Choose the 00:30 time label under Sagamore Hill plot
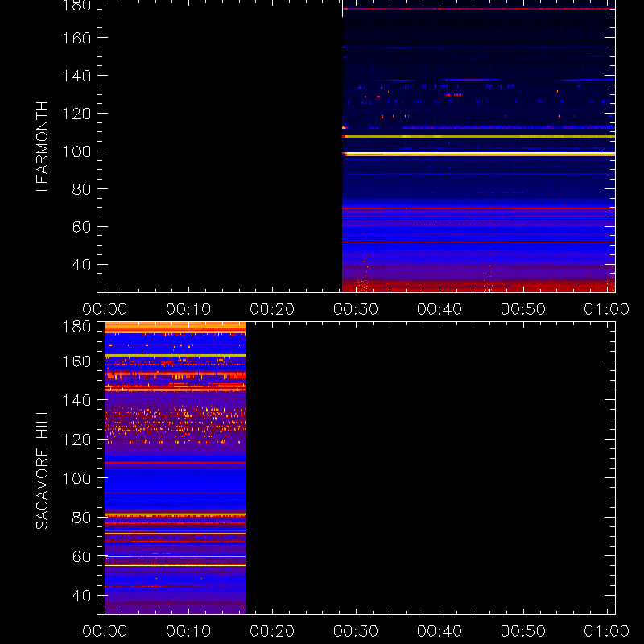644x644 pixels. click(x=356, y=631)
